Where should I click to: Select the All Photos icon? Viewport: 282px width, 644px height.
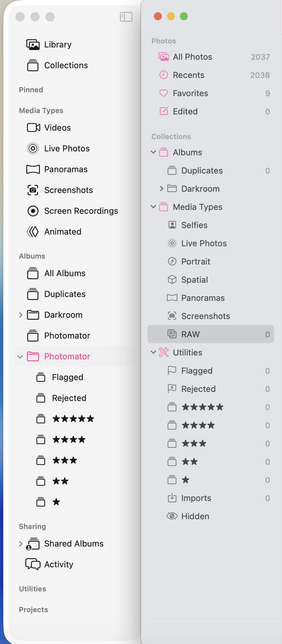[164, 57]
